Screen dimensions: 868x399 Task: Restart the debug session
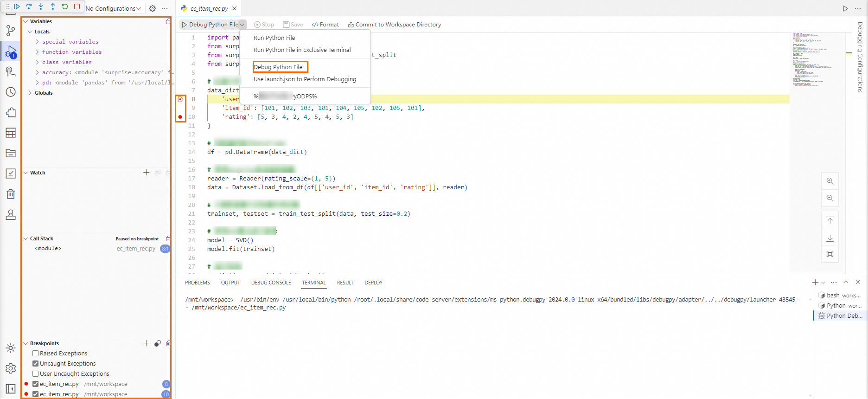coord(65,6)
